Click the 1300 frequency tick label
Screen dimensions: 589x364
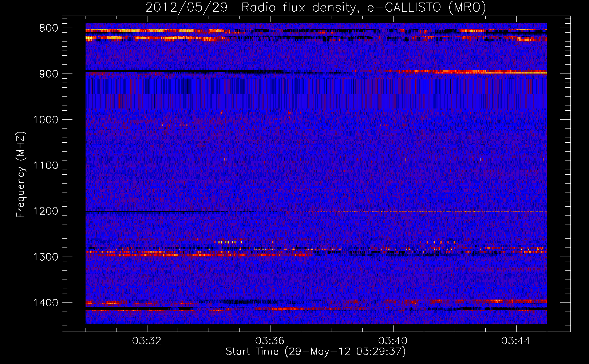click(x=46, y=257)
